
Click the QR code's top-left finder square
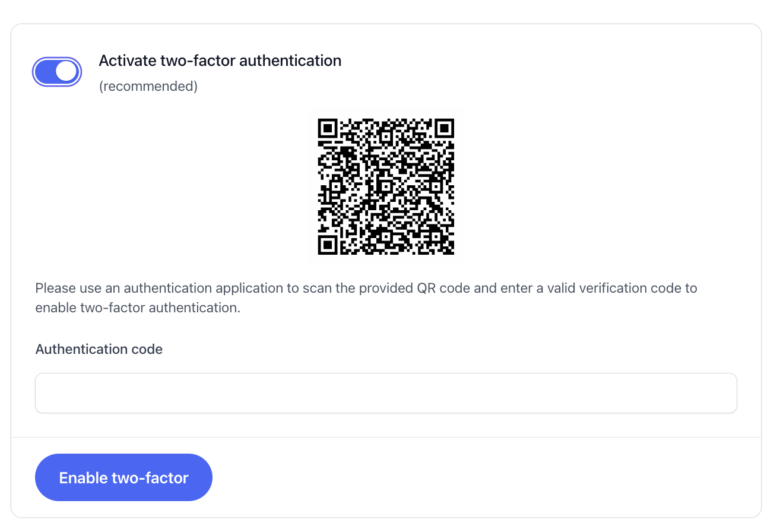[x=328, y=128]
